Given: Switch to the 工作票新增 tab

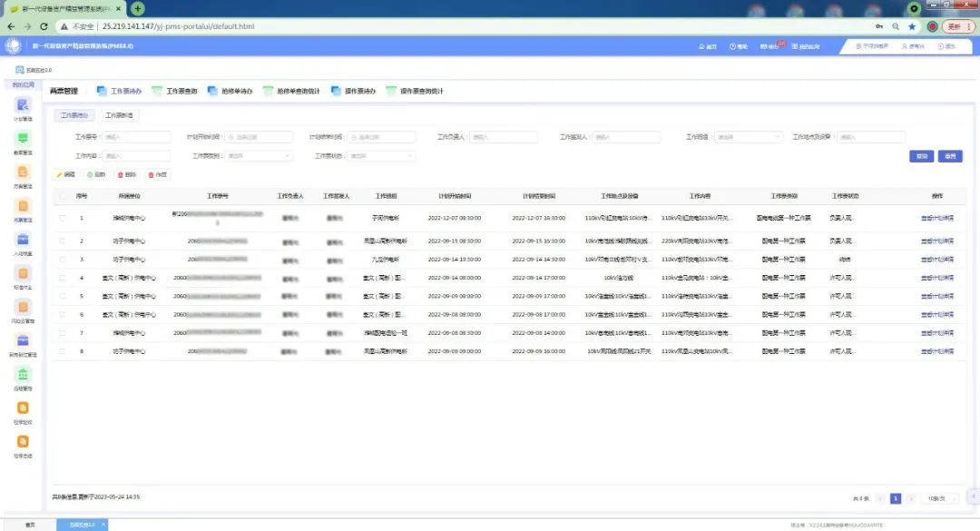Looking at the screenshot, I should [x=119, y=116].
